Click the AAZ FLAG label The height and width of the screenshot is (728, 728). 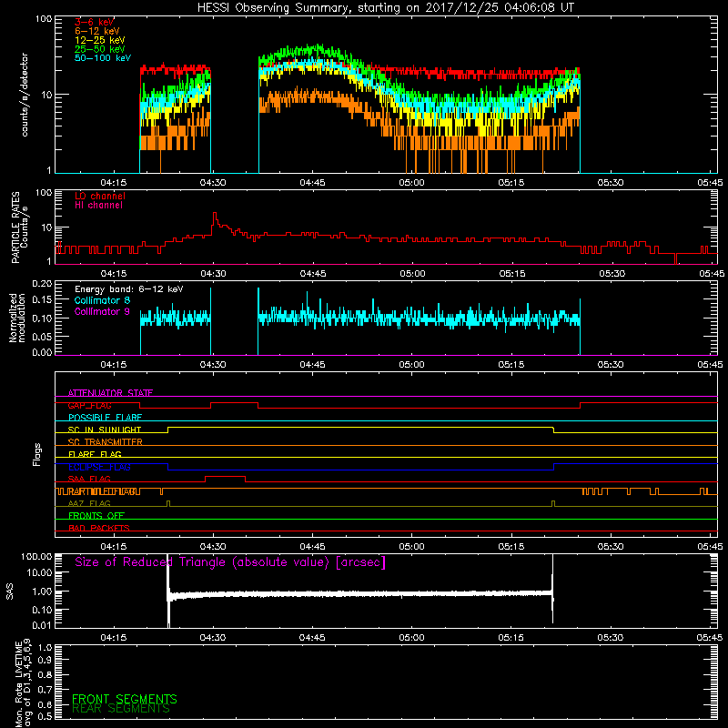tap(89, 503)
